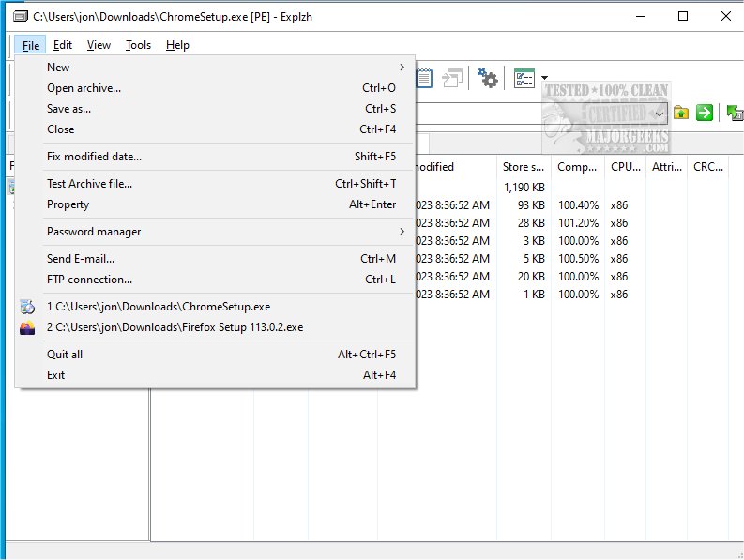The height and width of the screenshot is (560, 744).
Task: Open the Edit menu
Action: click(63, 45)
